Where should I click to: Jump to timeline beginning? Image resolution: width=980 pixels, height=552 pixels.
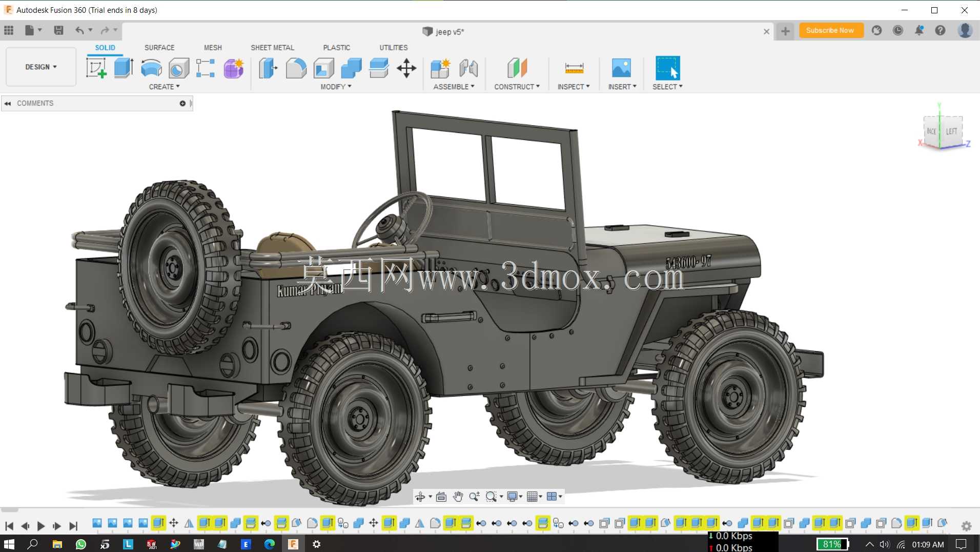point(9,526)
